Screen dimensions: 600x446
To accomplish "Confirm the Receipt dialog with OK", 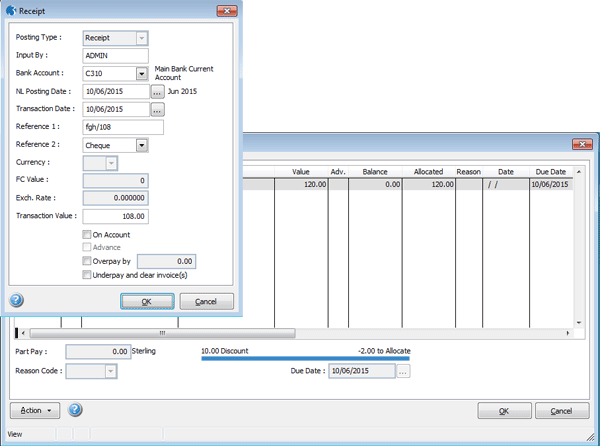I will (x=147, y=301).
